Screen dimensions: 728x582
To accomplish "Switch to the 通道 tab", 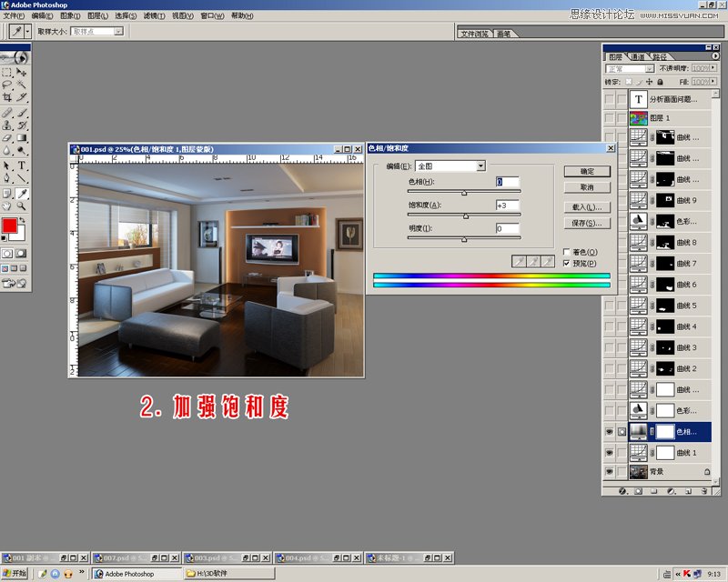I will click(638, 56).
